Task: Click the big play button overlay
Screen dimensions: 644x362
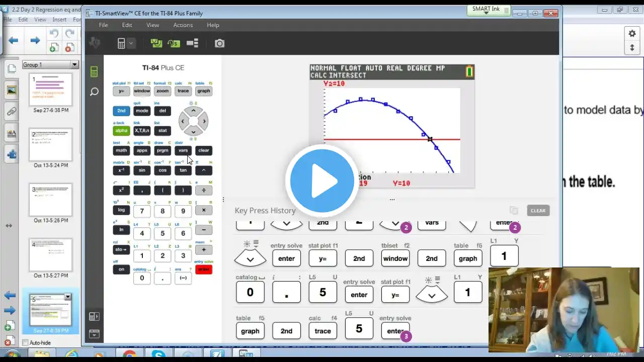Action: click(x=322, y=181)
